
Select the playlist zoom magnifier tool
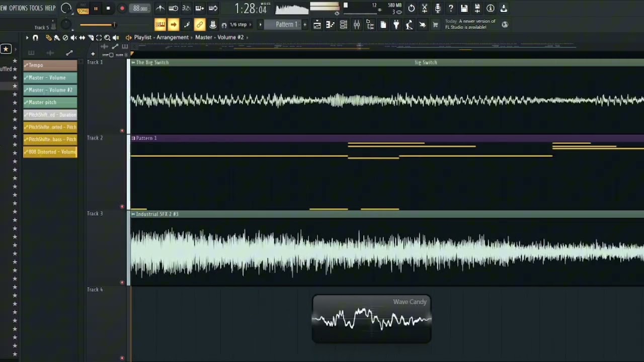tap(107, 38)
